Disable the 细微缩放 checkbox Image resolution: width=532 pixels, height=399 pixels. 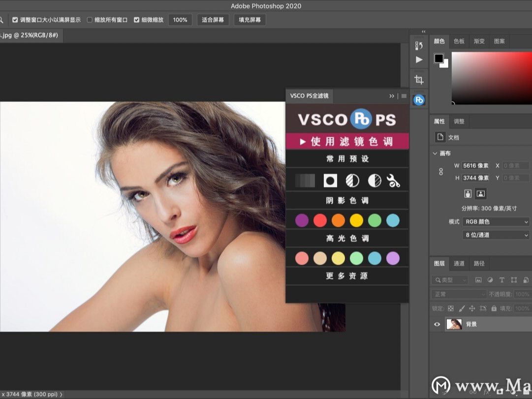coord(136,20)
